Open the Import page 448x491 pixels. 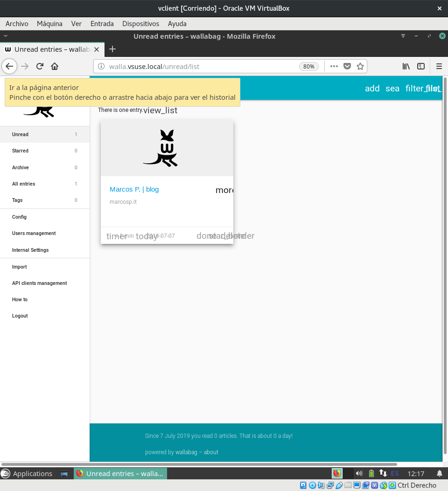tap(45, 267)
